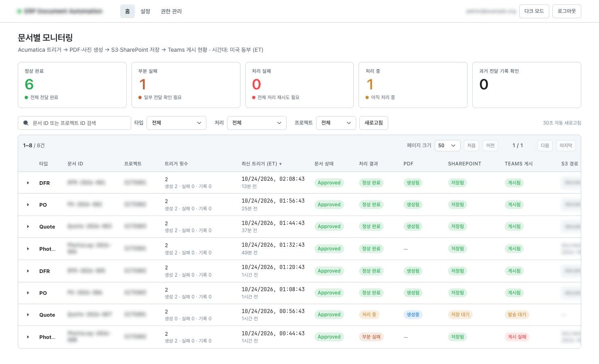Open the 처리 filter dropdown
The image size is (599, 364).
(x=257, y=123)
